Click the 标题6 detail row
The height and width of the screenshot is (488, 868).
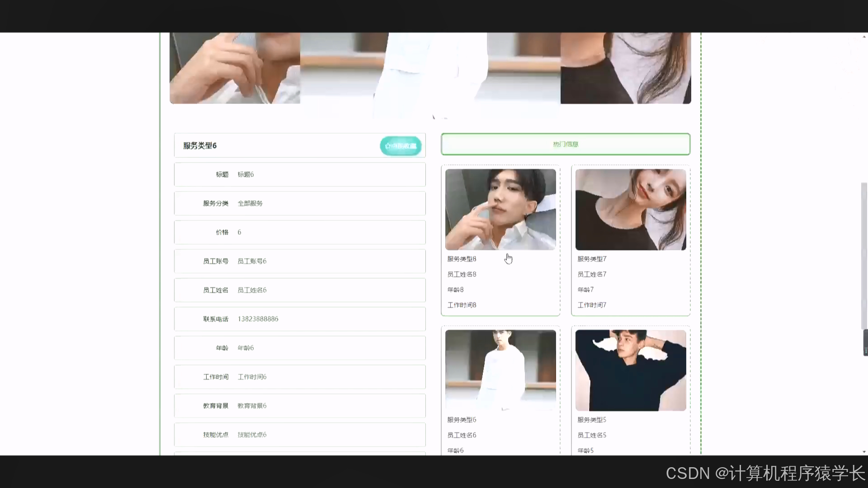tap(299, 174)
